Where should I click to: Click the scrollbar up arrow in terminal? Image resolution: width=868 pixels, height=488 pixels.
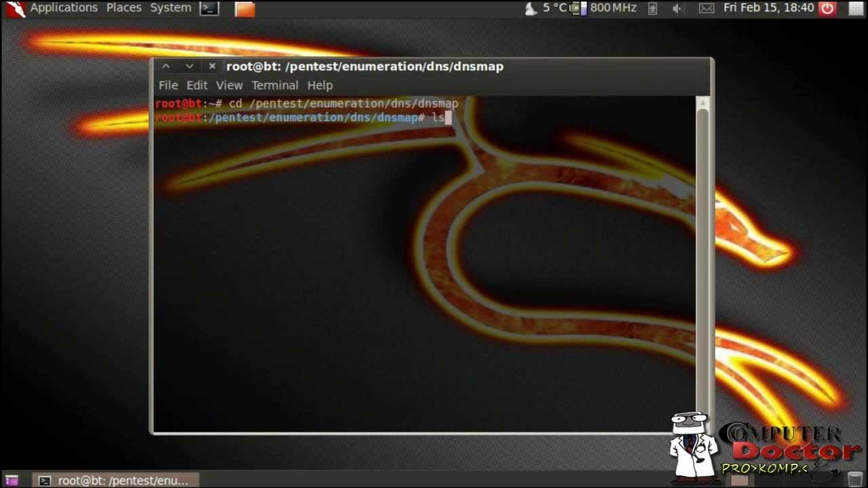(703, 103)
